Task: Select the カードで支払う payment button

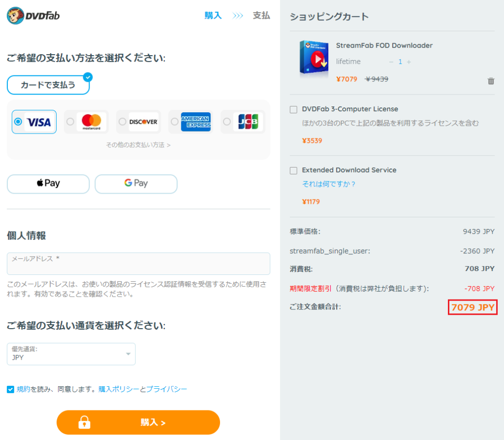Action: (48, 85)
